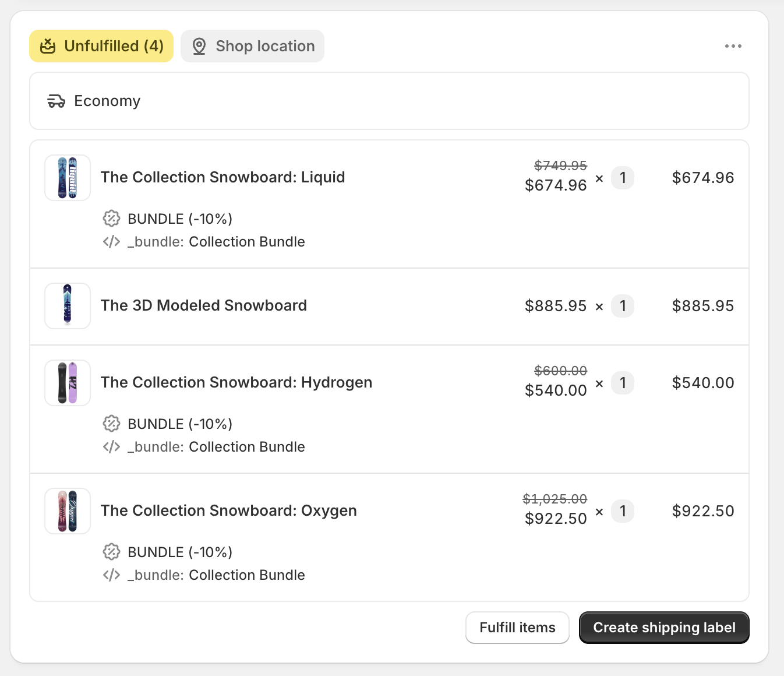This screenshot has width=784, height=676.
Task: Click the code icon next to _bundle under Oxygen
Action: point(111,575)
